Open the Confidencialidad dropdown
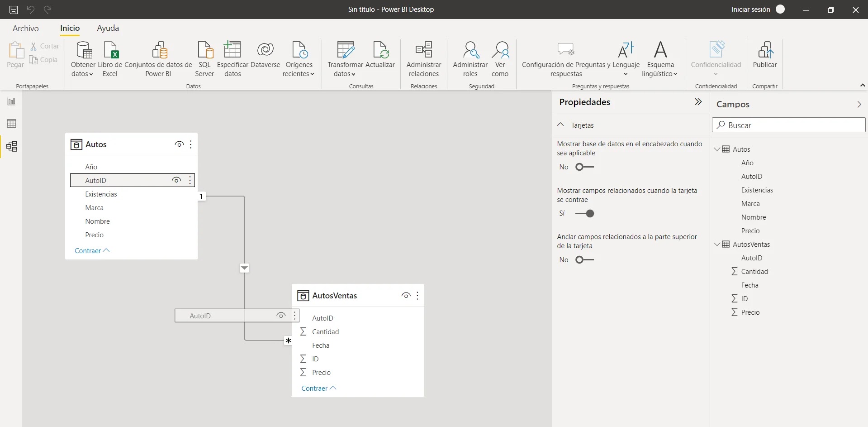The image size is (868, 427). tap(716, 59)
